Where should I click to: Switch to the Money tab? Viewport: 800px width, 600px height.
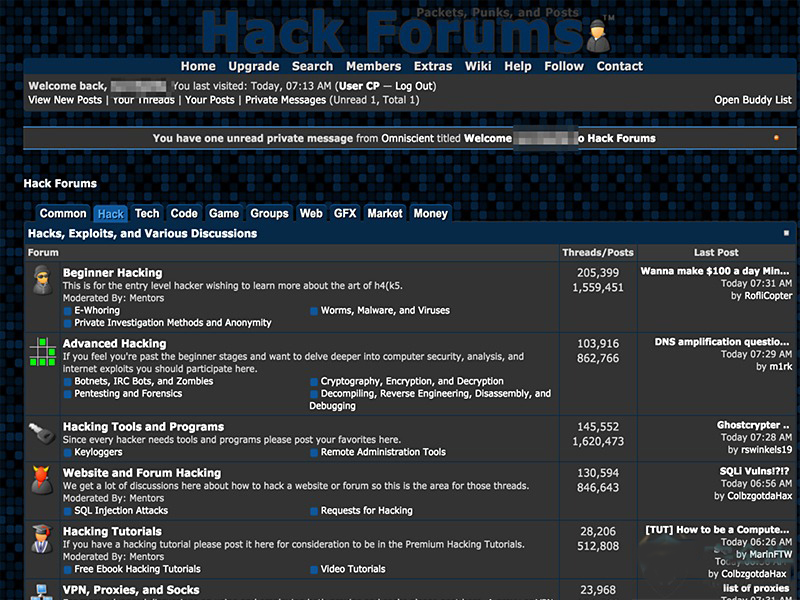[430, 213]
